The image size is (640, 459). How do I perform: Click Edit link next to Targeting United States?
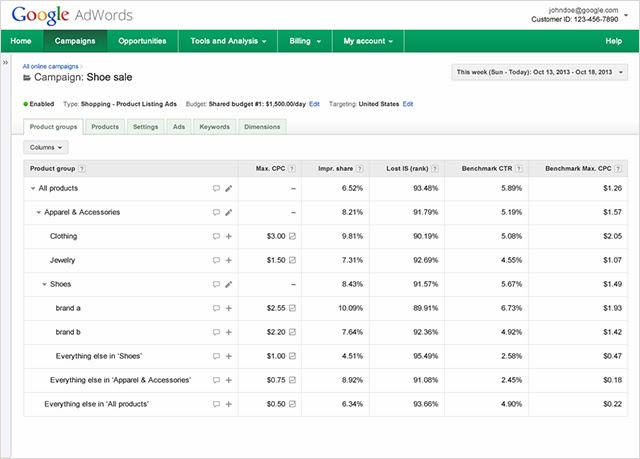408,104
